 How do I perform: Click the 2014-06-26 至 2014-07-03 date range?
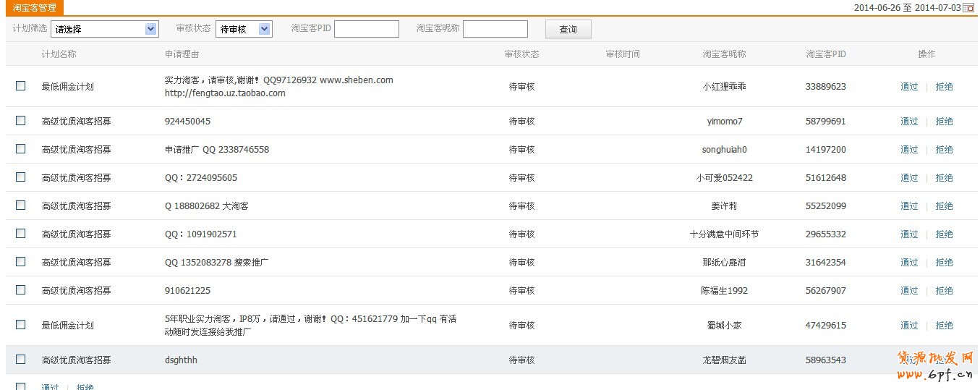point(907,8)
